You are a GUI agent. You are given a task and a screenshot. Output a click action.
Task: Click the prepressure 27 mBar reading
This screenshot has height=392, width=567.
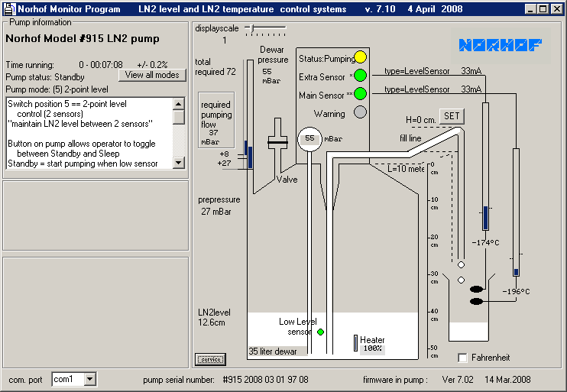coord(219,206)
